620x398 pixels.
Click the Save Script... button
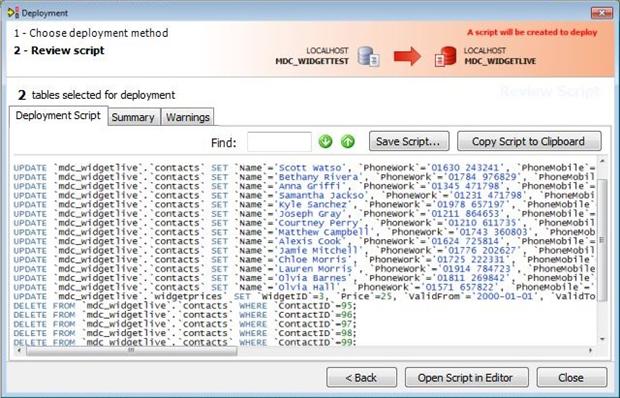coord(409,141)
